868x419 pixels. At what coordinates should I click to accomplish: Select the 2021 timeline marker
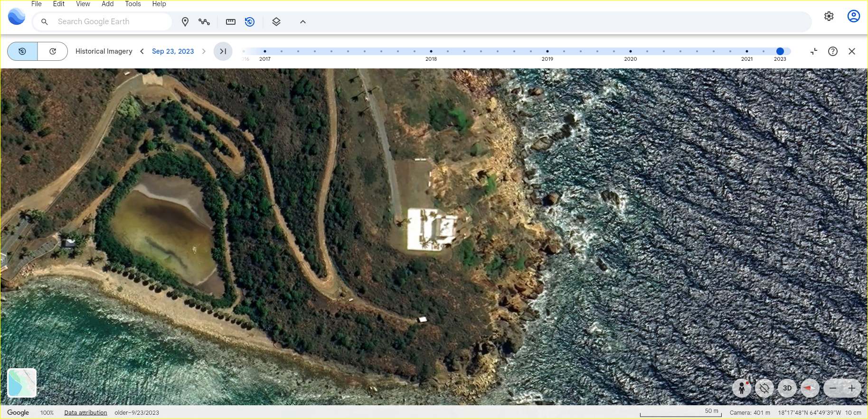point(747,51)
